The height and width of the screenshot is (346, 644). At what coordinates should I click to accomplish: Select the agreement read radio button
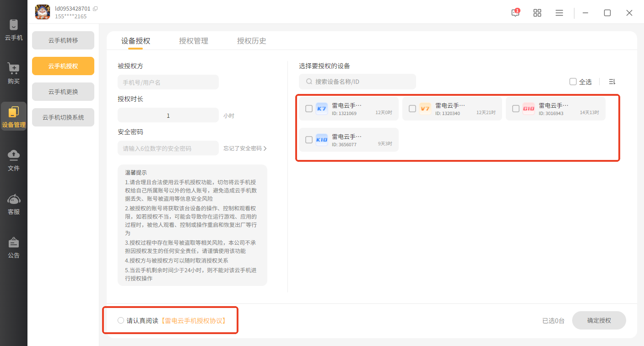[x=121, y=320]
